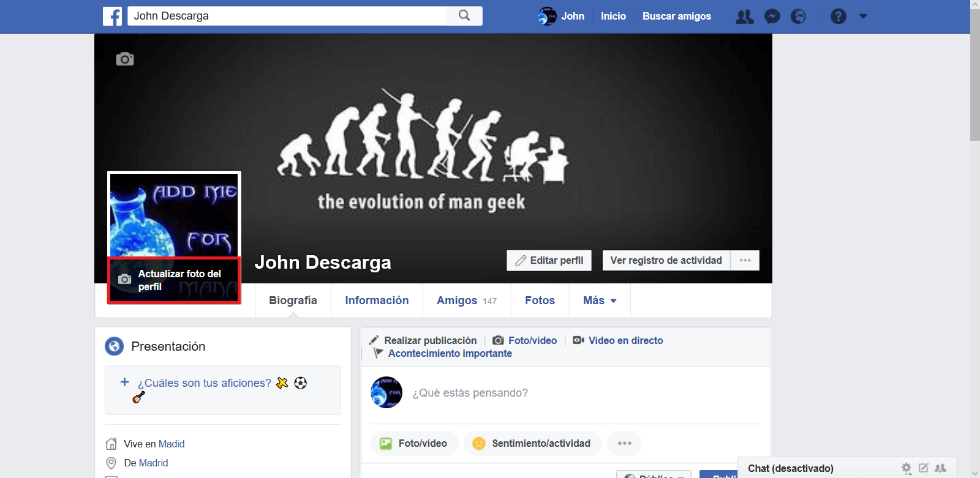980x478 pixels.
Task: Expand the account dropdown arrow in top bar
Action: [863, 17]
